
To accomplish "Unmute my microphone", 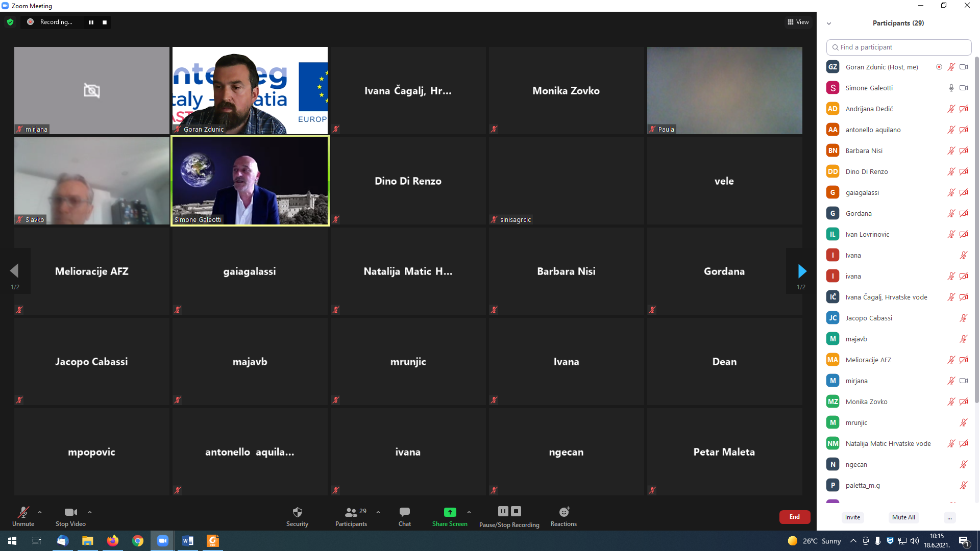I will click(23, 512).
